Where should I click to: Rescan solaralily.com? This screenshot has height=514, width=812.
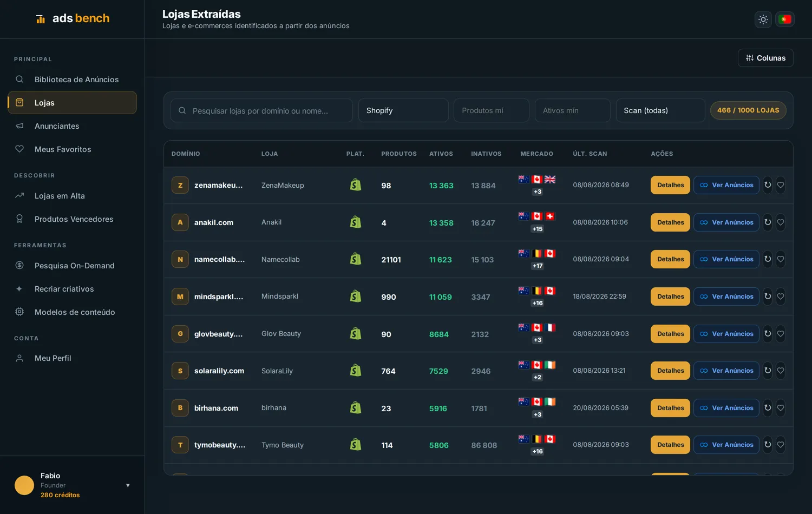768,371
